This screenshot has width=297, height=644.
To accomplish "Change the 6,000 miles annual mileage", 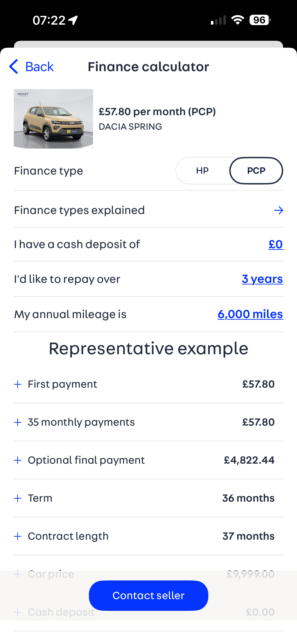I will tap(250, 314).
